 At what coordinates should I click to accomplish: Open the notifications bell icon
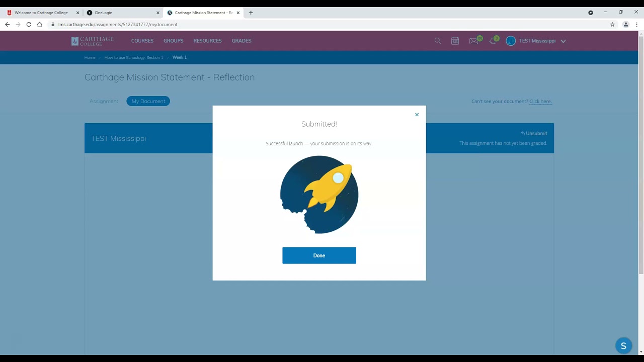tap(493, 41)
